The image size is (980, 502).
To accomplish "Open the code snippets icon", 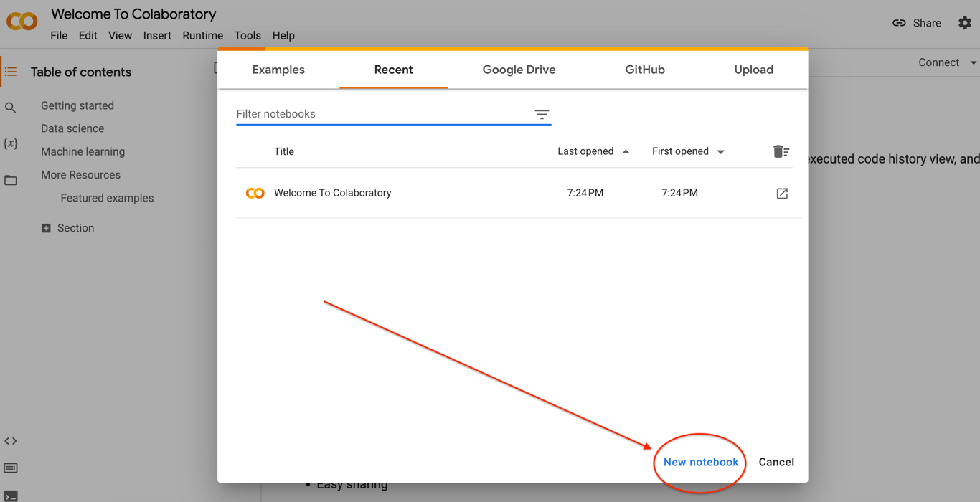I will click(x=11, y=441).
